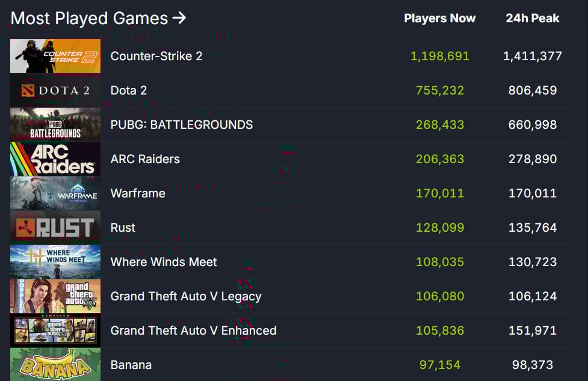This screenshot has width=588, height=381.
Task: Open Grand Theft Auto V Enhanced link
Action: coord(193,330)
